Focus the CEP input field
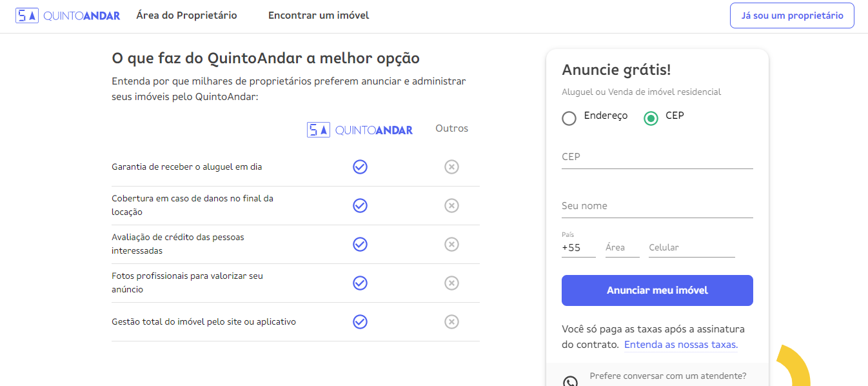This screenshot has height=386, width=868. [x=657, y=157]
